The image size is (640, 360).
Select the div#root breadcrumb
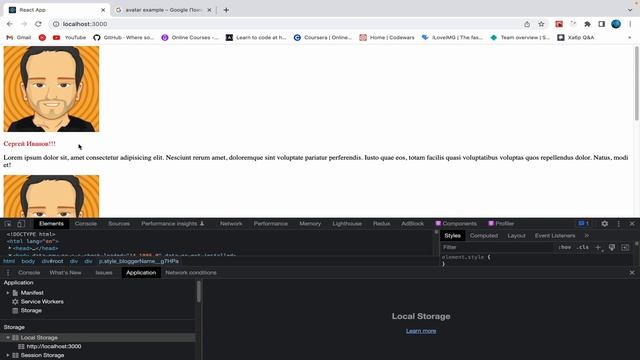(53, 261)
